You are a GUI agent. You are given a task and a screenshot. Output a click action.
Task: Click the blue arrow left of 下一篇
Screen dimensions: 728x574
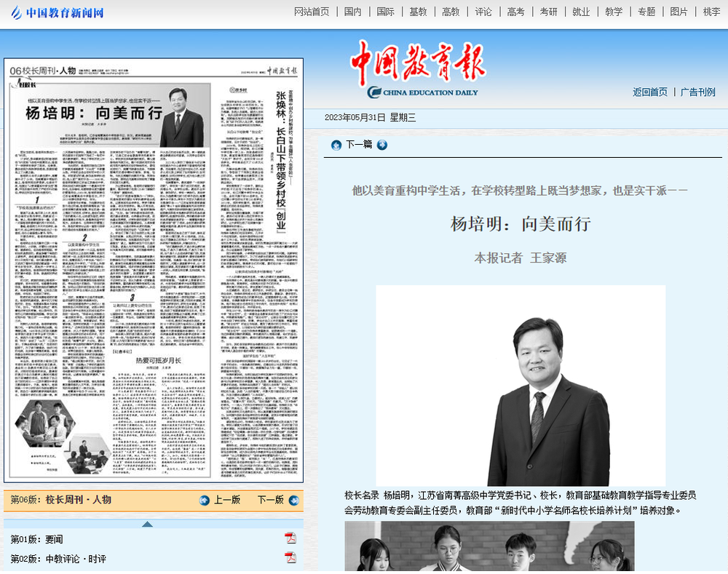(336, 145)
